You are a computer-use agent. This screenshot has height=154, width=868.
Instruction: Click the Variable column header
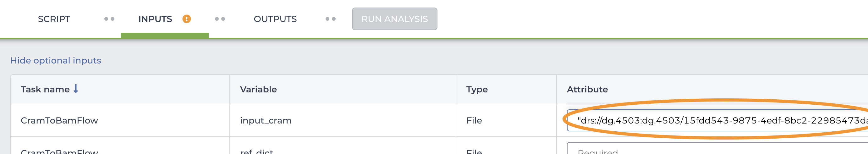[x=258, y=89]
